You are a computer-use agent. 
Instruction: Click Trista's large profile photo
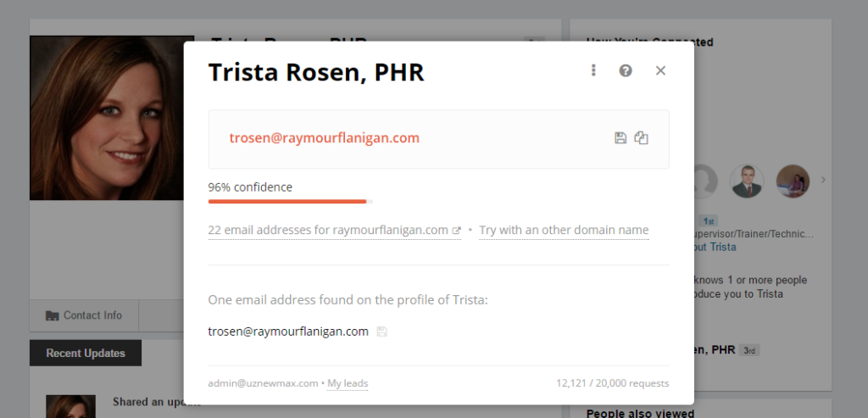(x=107, y=118)
